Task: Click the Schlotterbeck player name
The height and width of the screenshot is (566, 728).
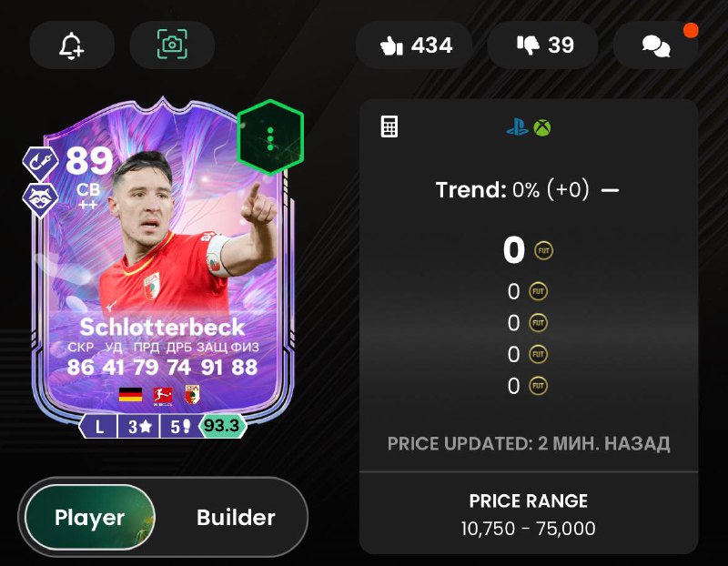Action: (x=162, y=327)
